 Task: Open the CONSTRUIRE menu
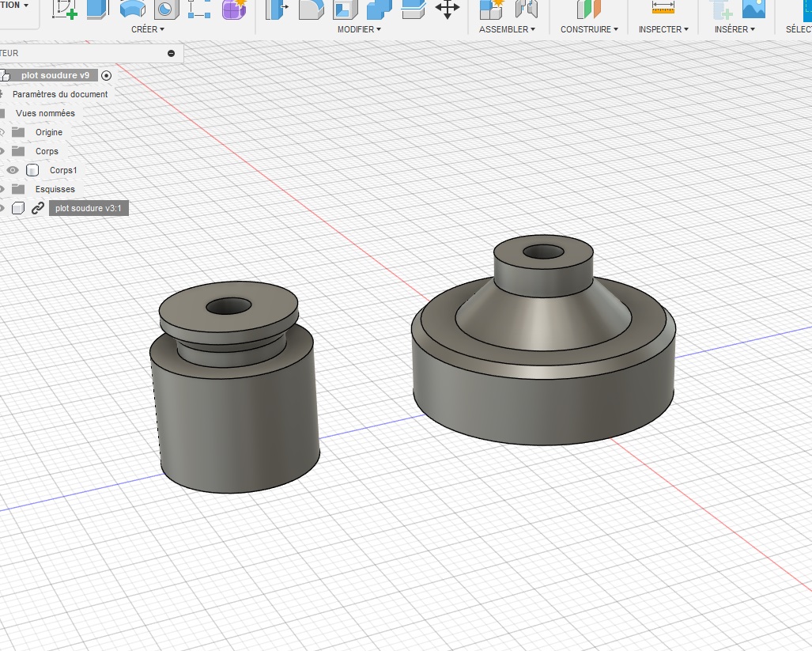[589, 29]
